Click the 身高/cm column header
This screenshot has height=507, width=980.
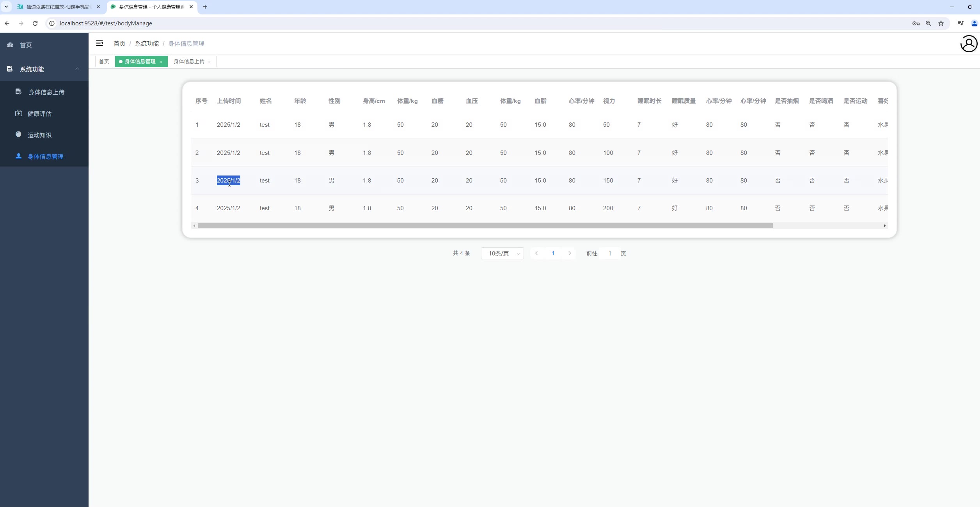coord(374,101)
